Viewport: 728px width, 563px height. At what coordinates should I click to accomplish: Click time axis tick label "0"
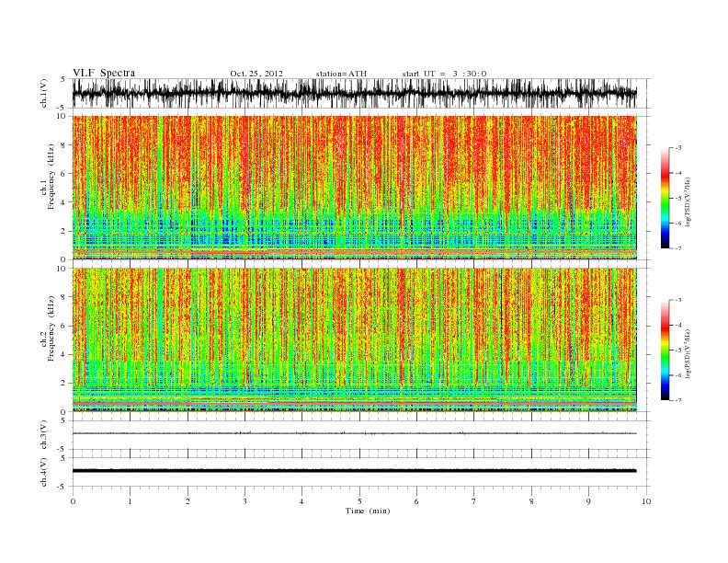tap(73, 501)
